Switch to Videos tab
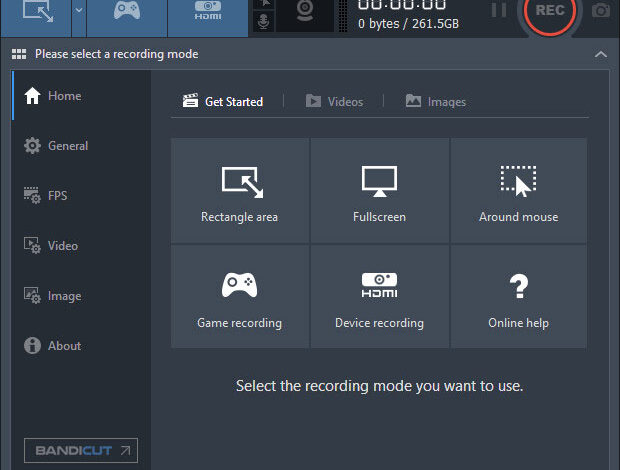Screen dimensions: 620x470 pyautogui.click(x=335, y=102)
